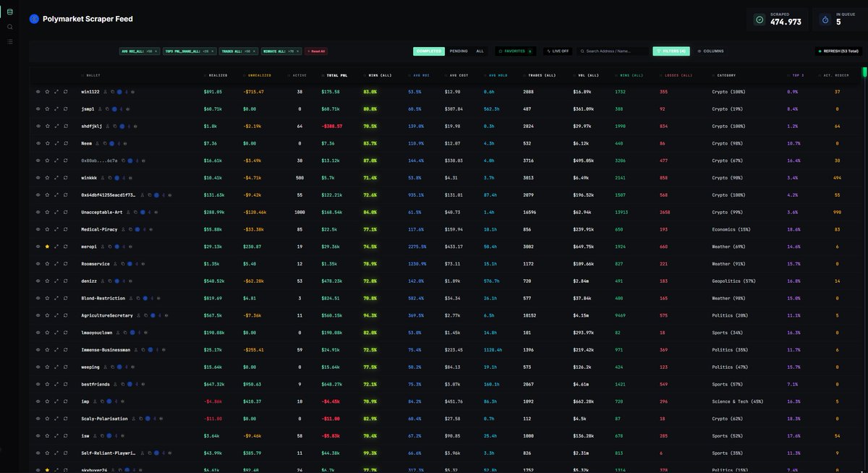Toggle visibility eye for win1122 row
The height and width of the screenshot is (473, 868).
[38, 92]
